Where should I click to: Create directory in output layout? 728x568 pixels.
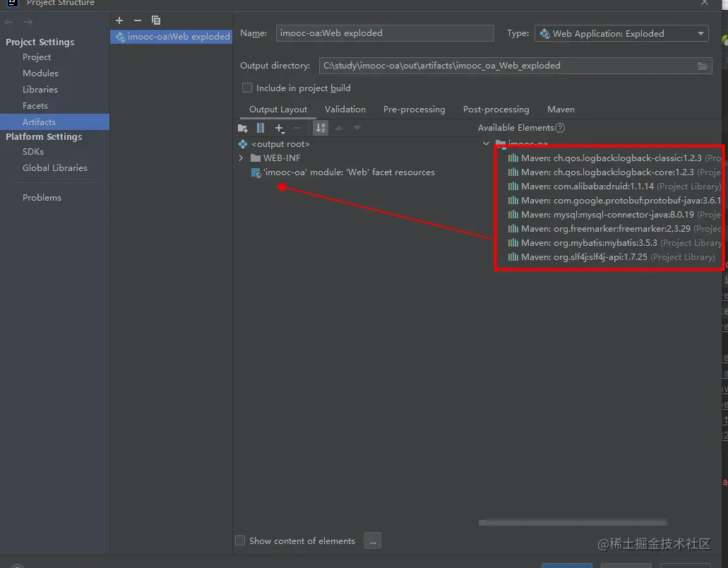coord(242,128)
